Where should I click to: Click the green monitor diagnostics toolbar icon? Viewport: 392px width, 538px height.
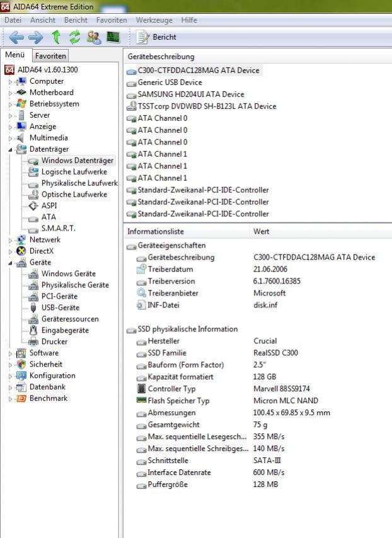113,37
